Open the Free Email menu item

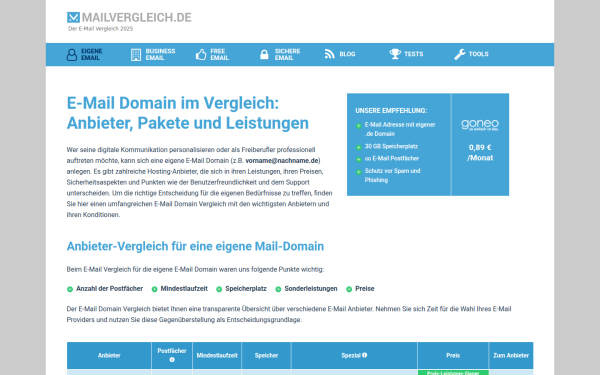pyautogui.click(x=212, y=55)
